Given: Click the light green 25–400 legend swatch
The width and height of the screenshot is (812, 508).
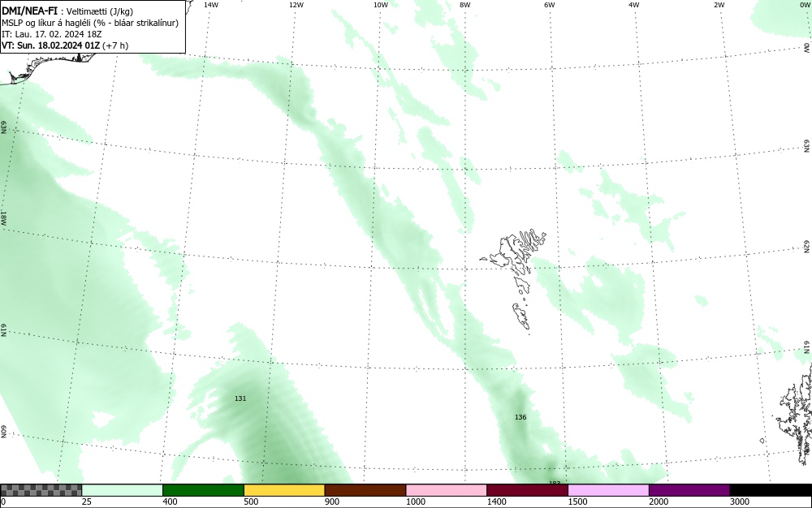Looking at the screenshot, I should 123,490.
